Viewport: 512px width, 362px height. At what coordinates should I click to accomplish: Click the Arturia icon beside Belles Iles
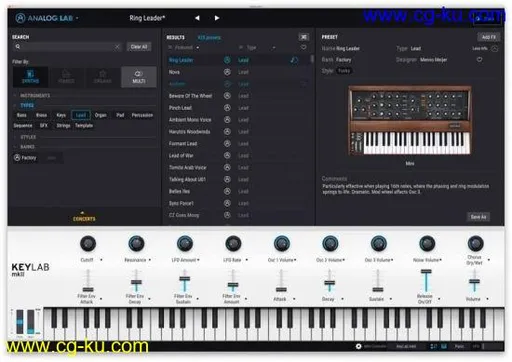coord(227,191)
